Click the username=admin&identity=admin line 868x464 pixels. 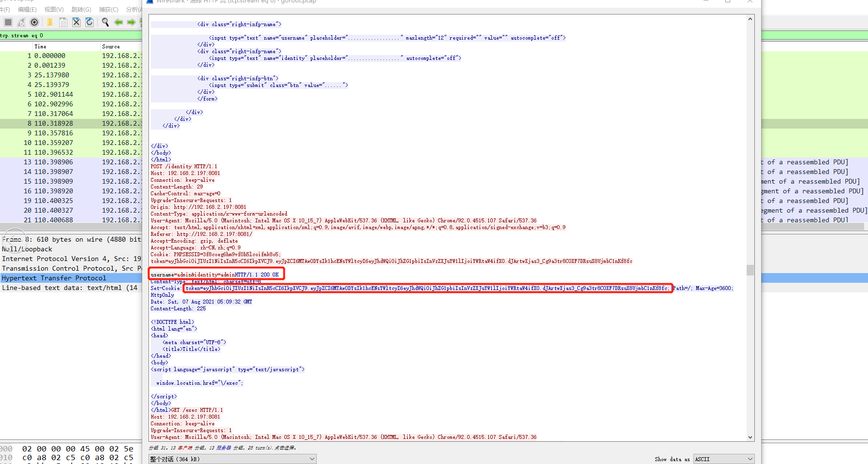click(192, 275)
